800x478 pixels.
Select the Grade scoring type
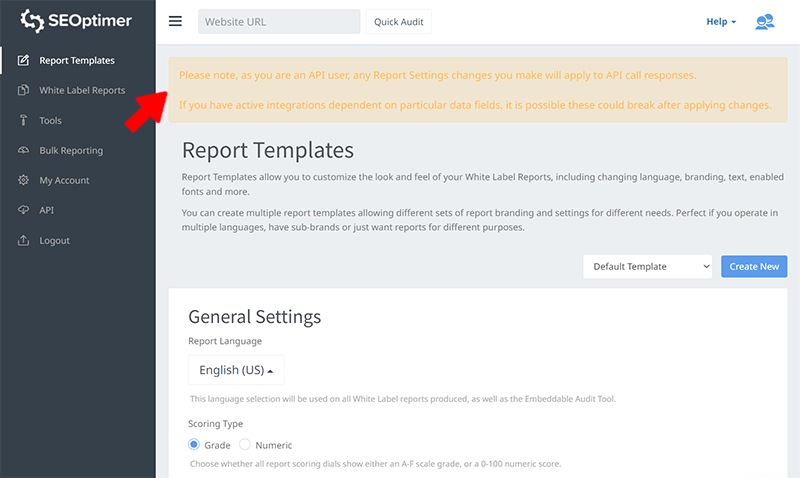point(195,445)
